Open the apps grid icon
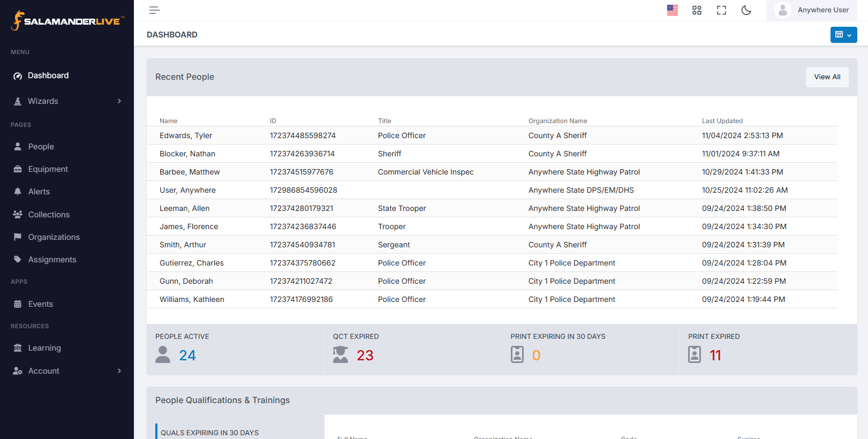This screenshot has height=439, width=868. pos(697,10)
